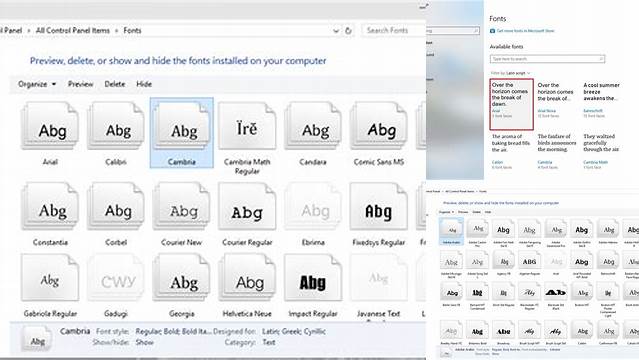Click the 'Available fonts' heading
Image resolution: width=639 pixels, height=360 pixels.
506,47
